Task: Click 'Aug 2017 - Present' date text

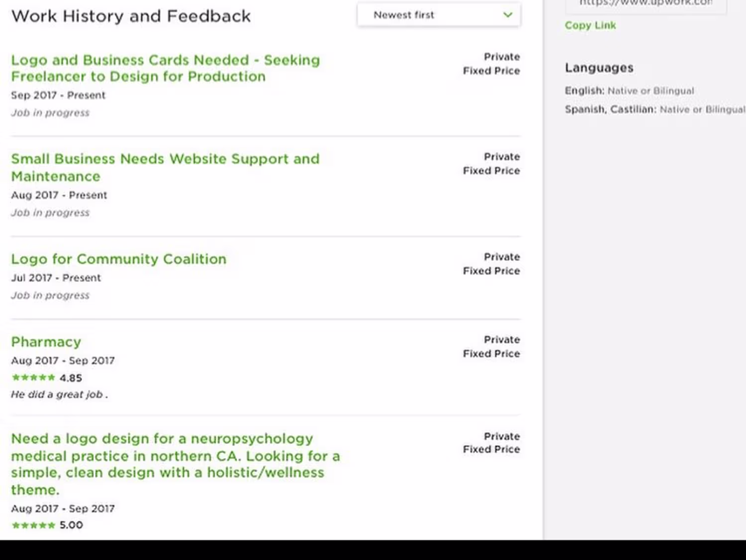Action: pos(59,195)
